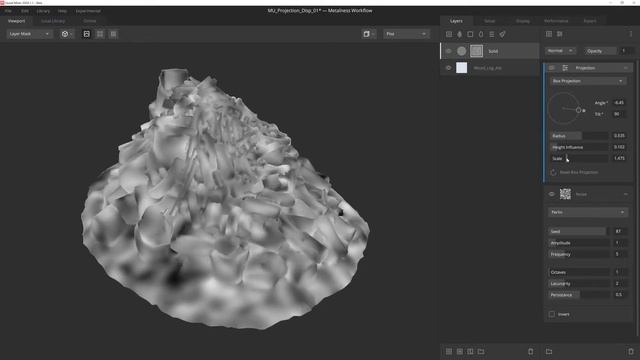Click the first grid icon in bottom layers bar
This screenshot has height=360, width=640.
point(449,351)
